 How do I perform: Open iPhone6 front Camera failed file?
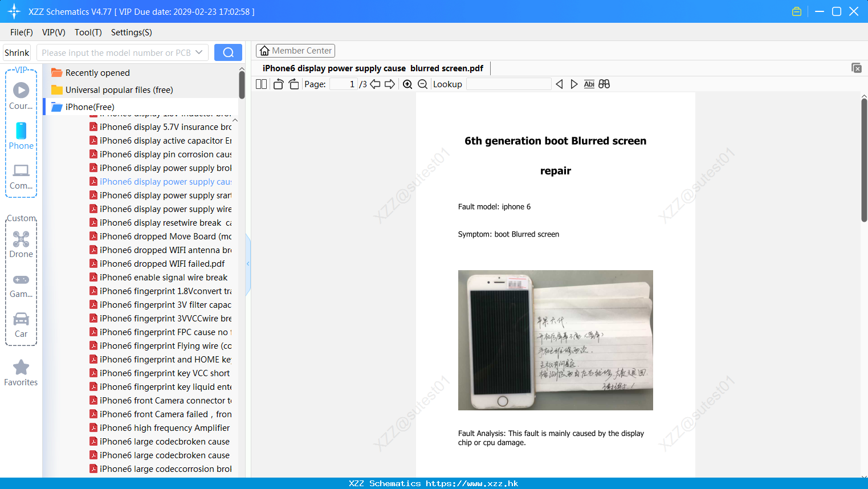pos(161,414)
